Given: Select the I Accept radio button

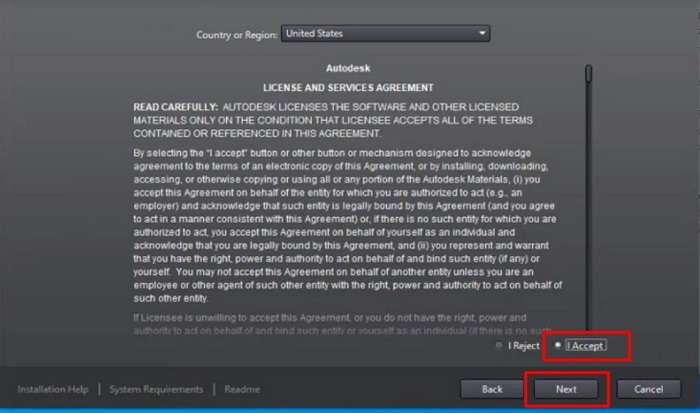Looking at the screenshot, I should (558, 345).
